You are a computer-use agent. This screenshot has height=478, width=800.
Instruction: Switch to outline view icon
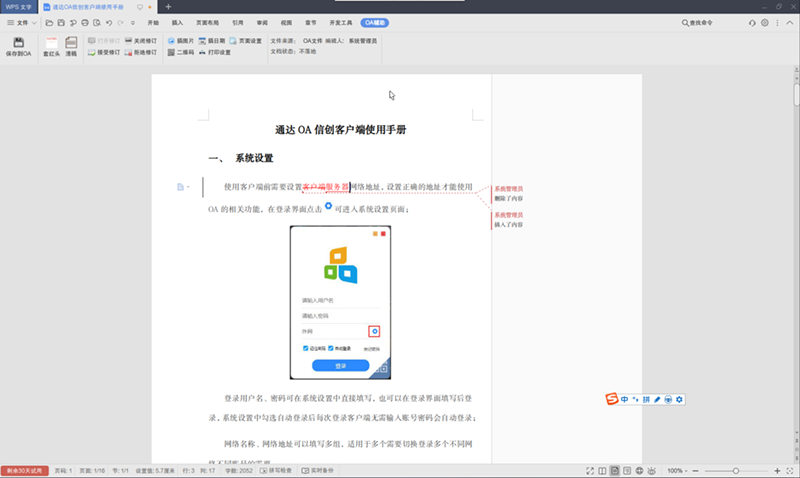(627, 471)
